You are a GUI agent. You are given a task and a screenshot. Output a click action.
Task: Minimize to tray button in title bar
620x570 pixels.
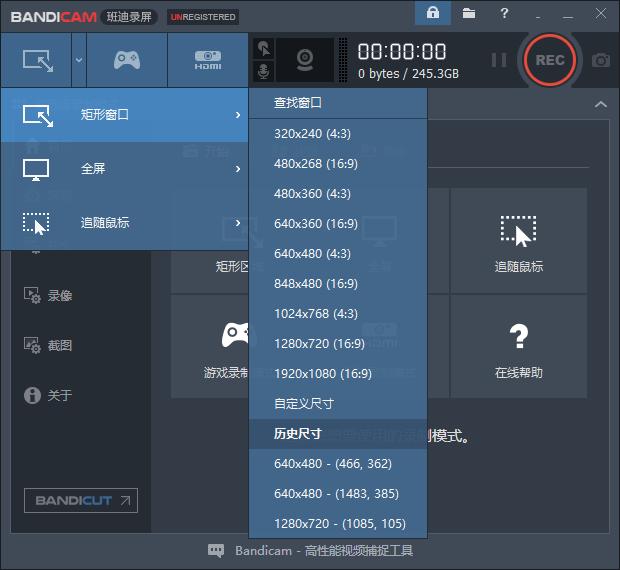[x=538, y=17]
